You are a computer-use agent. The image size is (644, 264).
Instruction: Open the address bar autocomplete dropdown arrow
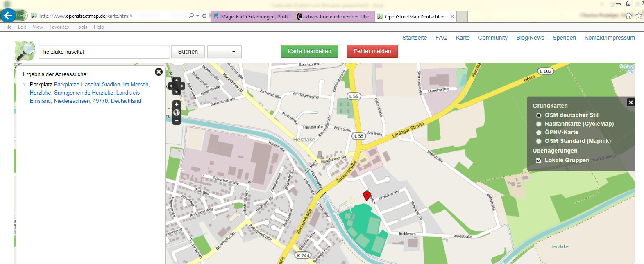click(x=197, y=16)
